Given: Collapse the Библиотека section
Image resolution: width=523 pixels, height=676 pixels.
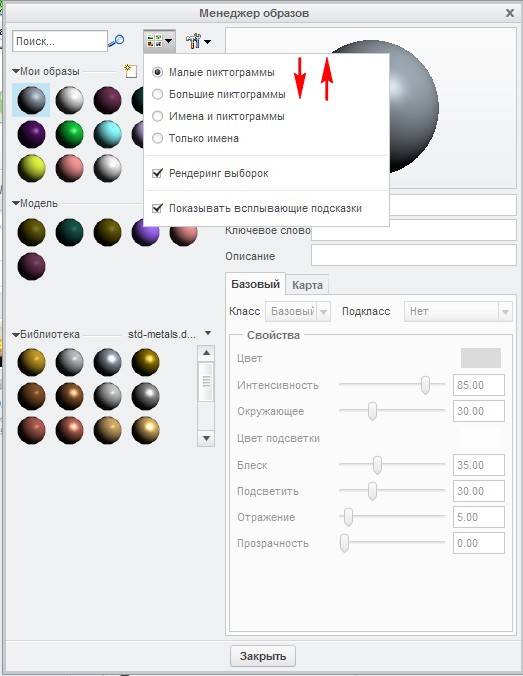Looking at the screenshot, I should (16, 334).
